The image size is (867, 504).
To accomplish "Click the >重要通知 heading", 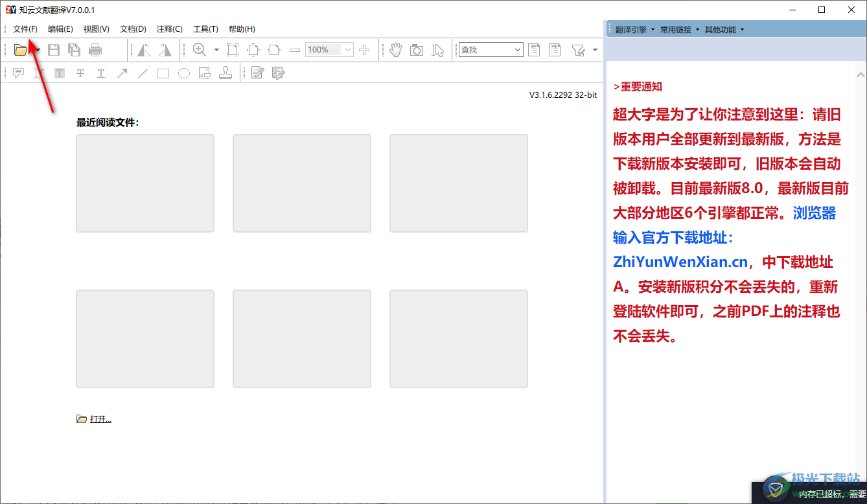I will (638, 87).
